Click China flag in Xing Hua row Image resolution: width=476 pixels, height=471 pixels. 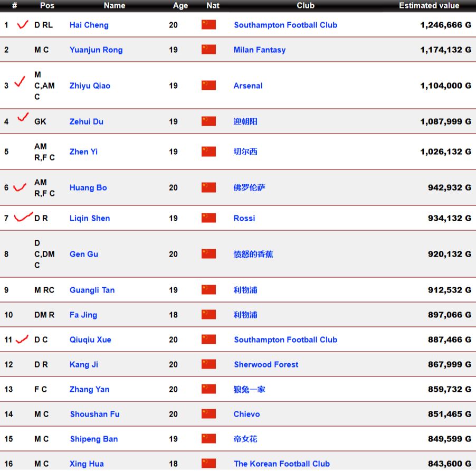coord(208,464)
